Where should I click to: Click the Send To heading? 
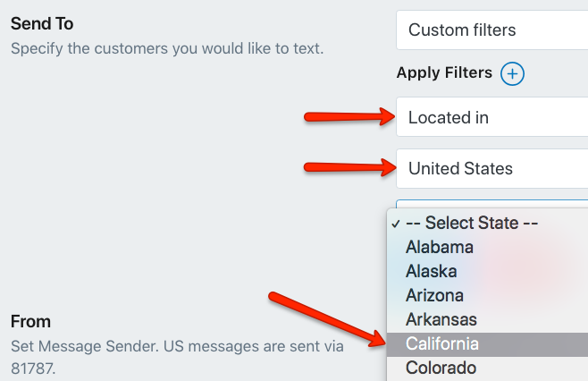point(42,23)
